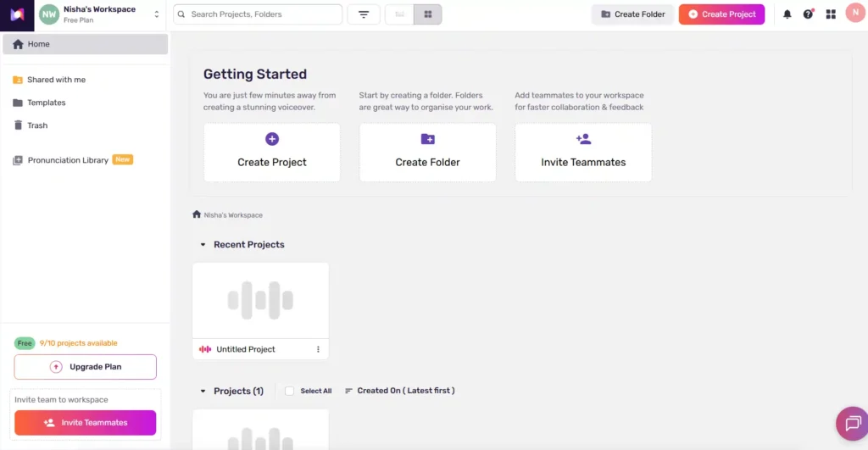Click the magnifier search icon
Viewport: 868px width, 450px height.
pos(181,14)
